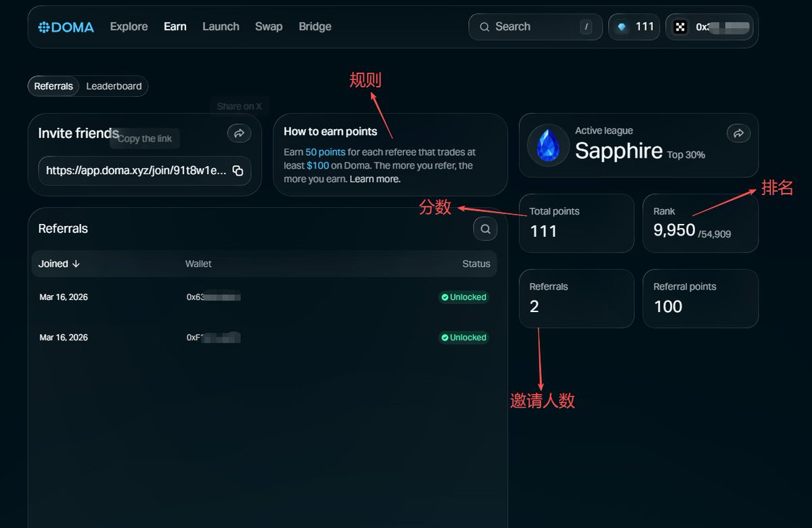Click the Sapphire gem badge

548,146
